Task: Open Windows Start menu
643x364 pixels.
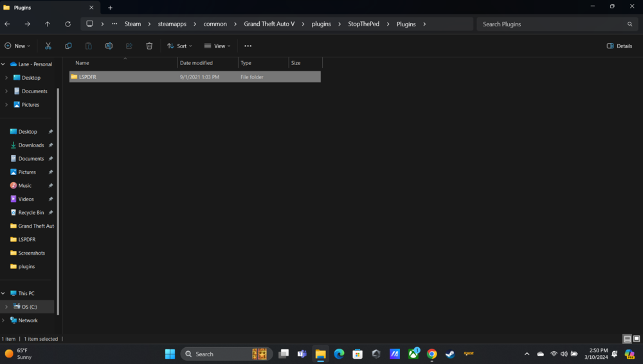Action: (x=170, y=354)
